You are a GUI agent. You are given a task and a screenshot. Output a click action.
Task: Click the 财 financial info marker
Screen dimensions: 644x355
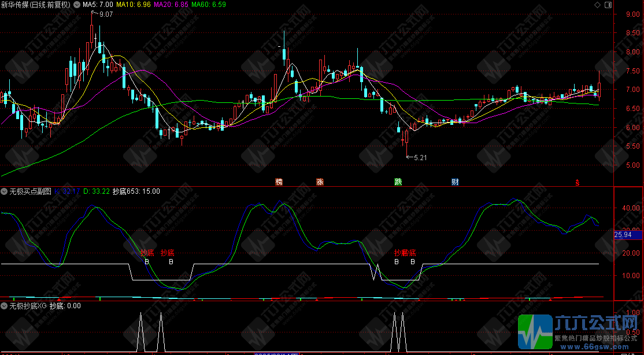(x=455, y=182)
